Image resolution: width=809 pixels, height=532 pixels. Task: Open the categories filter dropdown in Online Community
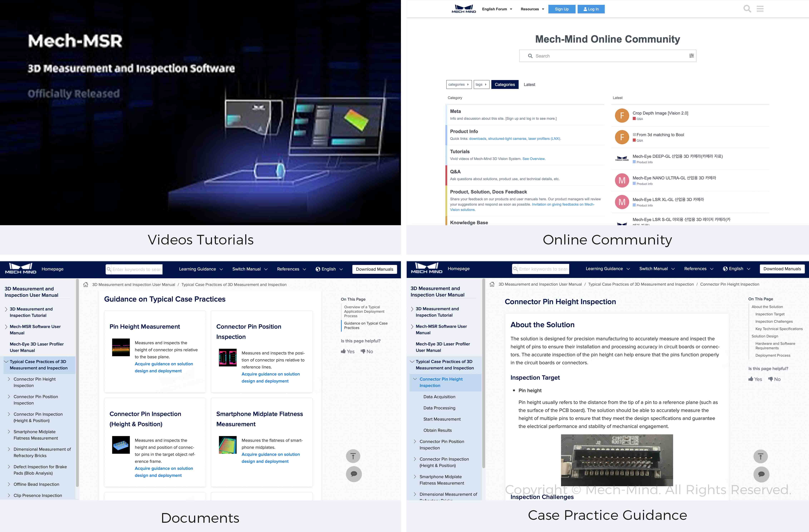click(459, 84)
